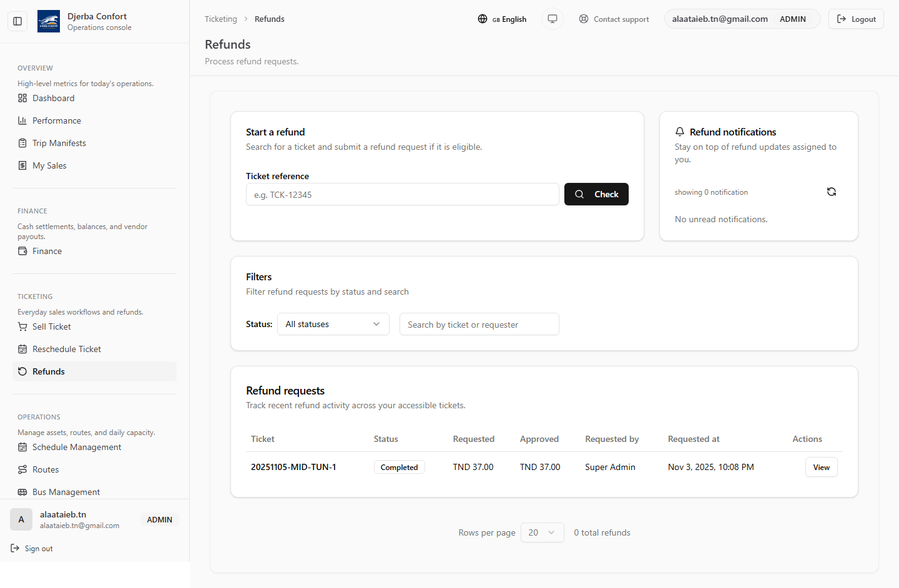Screen dimensions: 899x588
Task: Click the Djerba Confort logo
Action: (x=49, y=21)
